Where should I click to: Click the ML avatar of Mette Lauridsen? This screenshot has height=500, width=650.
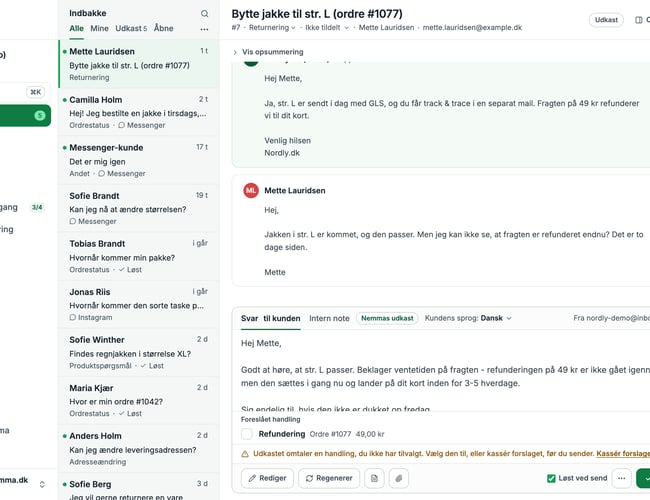tap(251, 191)
